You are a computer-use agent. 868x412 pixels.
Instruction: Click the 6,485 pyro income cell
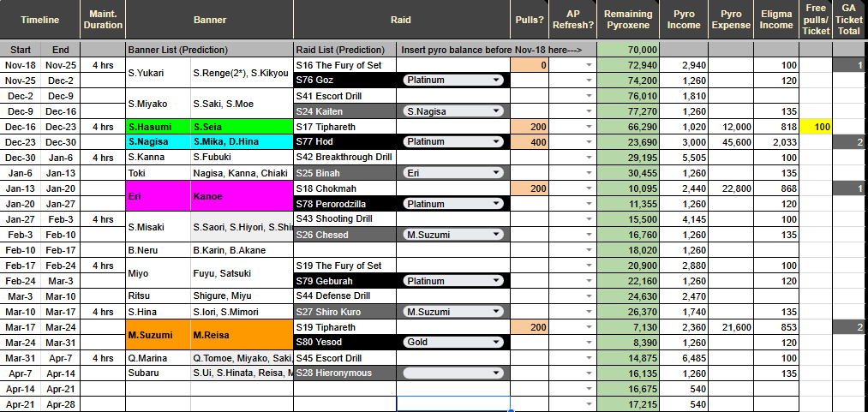[x=685, y=358]
